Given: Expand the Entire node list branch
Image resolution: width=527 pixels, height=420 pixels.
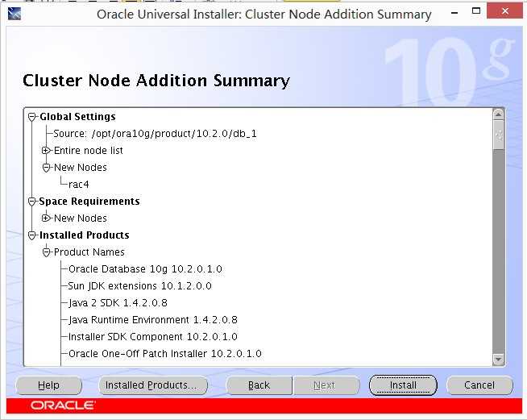Looking at the screenshot, I should tap(46, 150).
